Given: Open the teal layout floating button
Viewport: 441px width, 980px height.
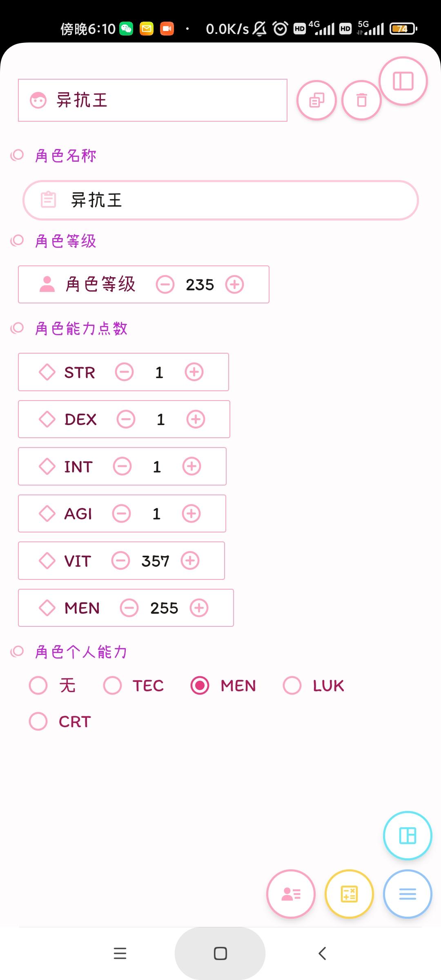Looking at the screenshot, I should click(x=407, y=835).
